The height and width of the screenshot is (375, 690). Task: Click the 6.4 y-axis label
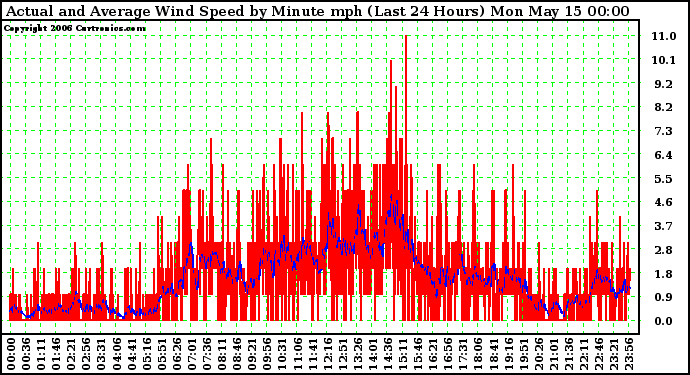click(664, 155)
